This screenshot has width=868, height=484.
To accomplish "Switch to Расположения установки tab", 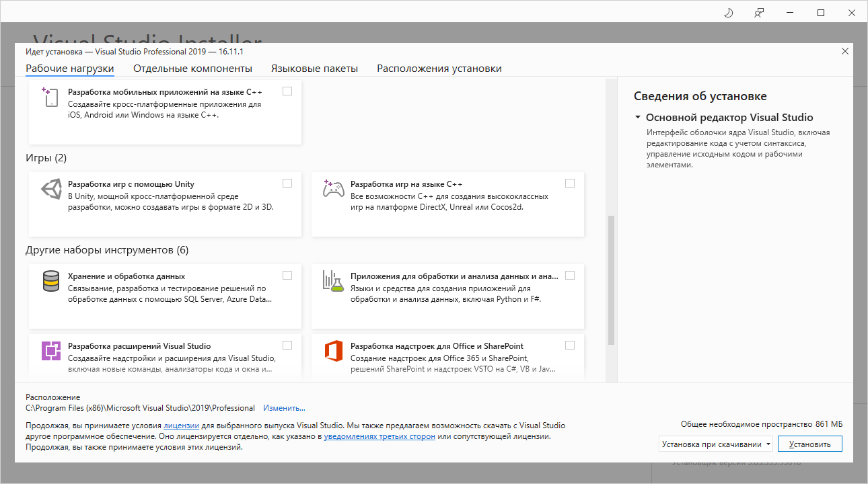I will (x=439, y=69).
